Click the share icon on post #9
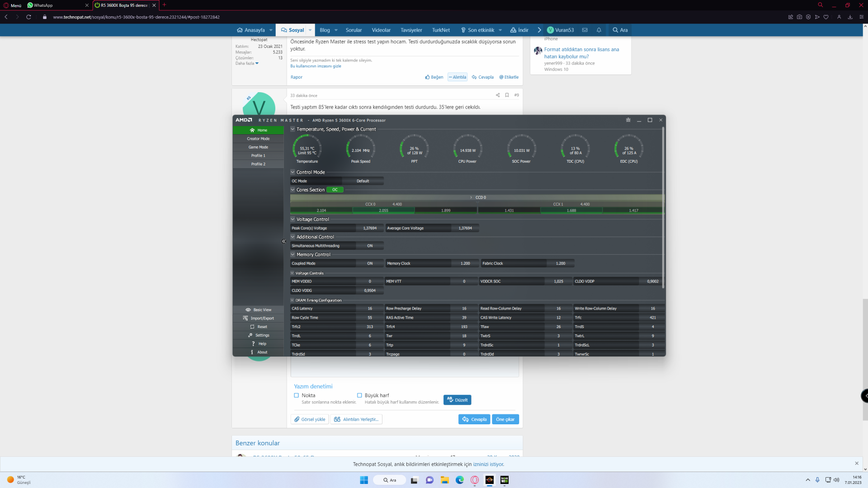 click(498, 95)
